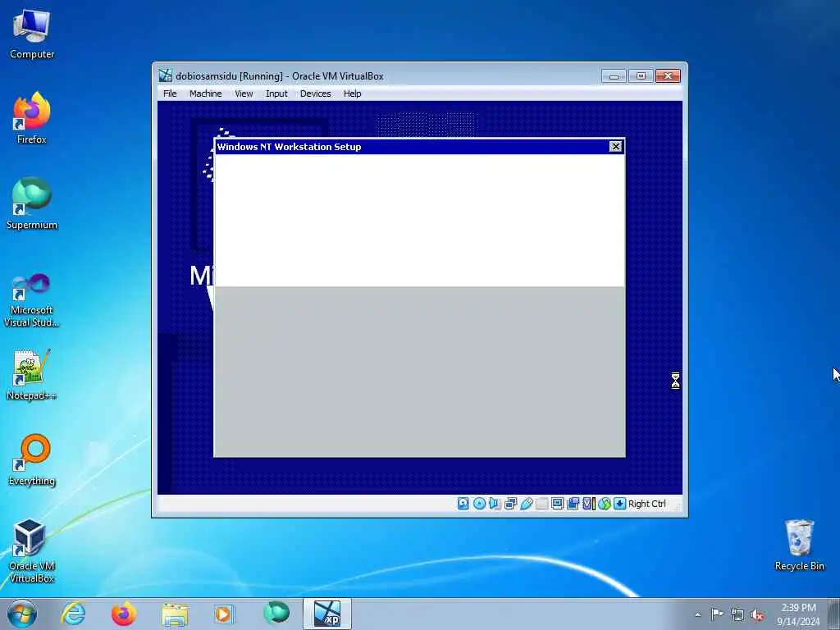Click the display settings indicator icon
840x630 pixels.
557,504
